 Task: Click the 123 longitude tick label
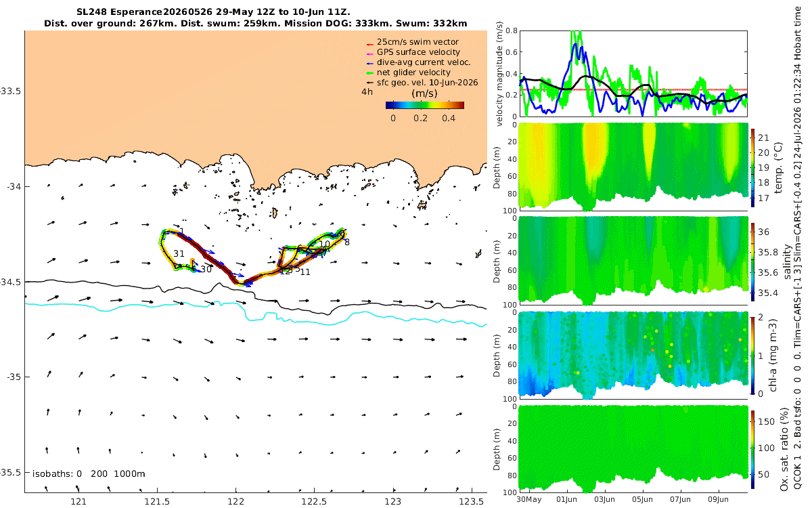tap(392, 502)
